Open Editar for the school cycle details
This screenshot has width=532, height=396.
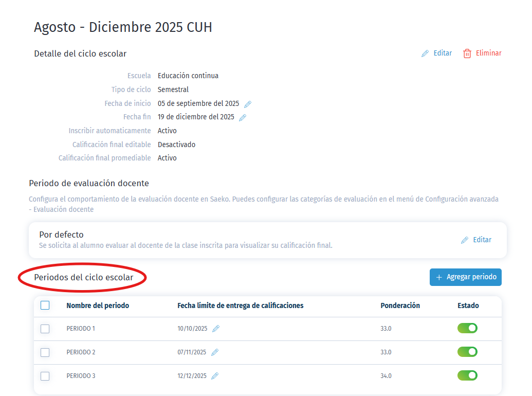tap(437, 53)
